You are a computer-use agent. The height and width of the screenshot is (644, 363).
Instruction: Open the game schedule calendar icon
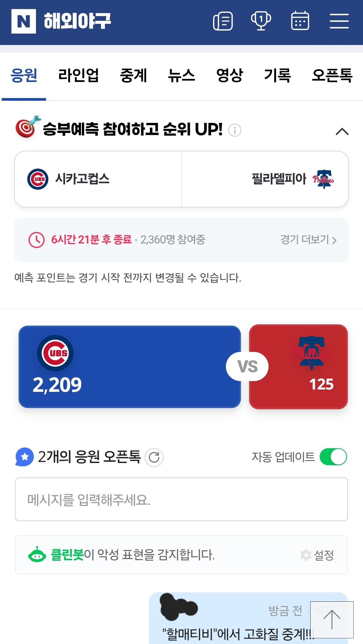coord(300,21)
